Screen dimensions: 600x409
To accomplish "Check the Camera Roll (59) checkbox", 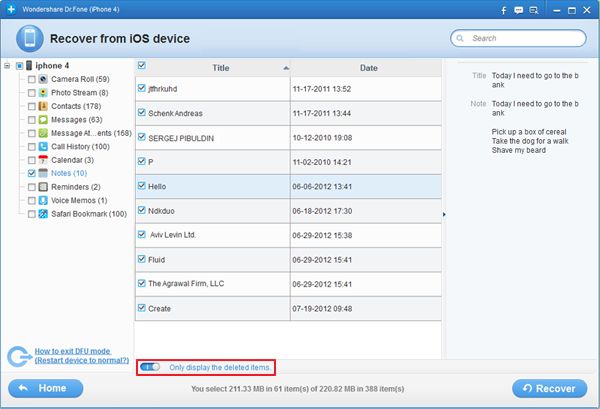I will coord(32,80).
